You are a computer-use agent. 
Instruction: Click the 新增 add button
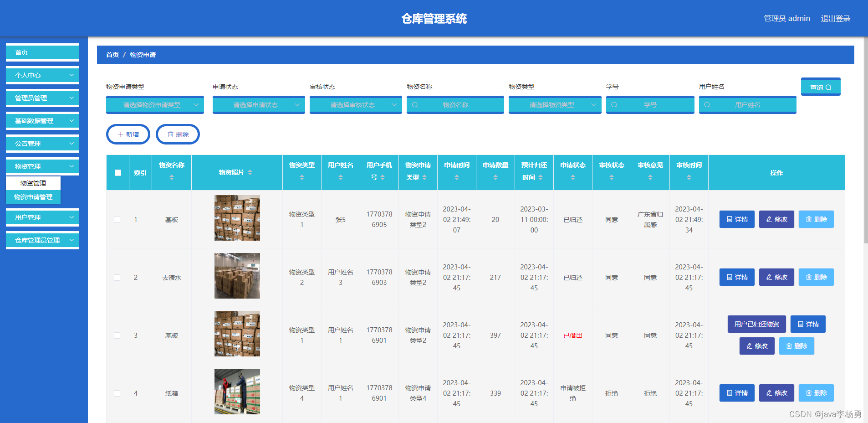pyautogui.click(x=128, y=134)
